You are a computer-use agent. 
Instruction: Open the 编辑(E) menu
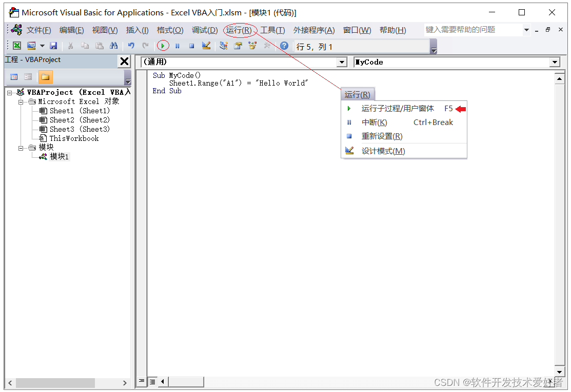[71, 30]
